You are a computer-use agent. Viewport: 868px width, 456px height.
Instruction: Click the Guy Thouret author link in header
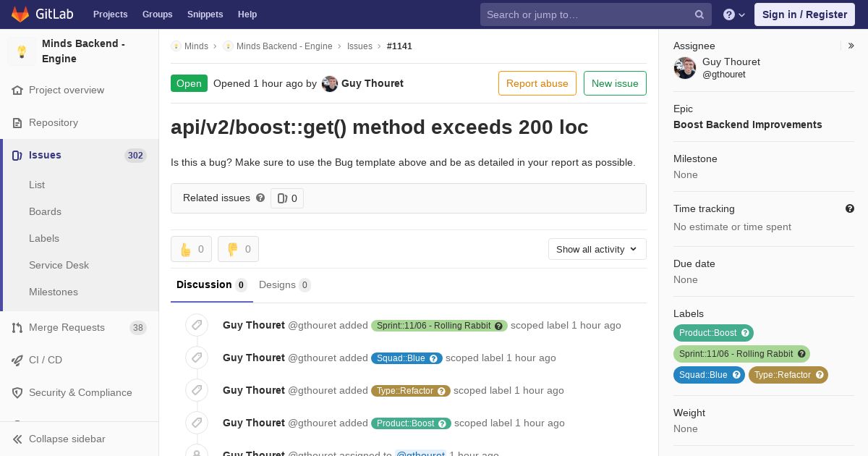point(373,83)
